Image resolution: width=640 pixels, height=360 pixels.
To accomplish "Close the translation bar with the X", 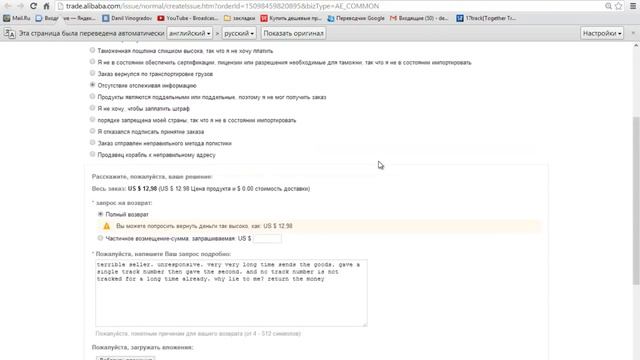I will (x=633, y=33).
